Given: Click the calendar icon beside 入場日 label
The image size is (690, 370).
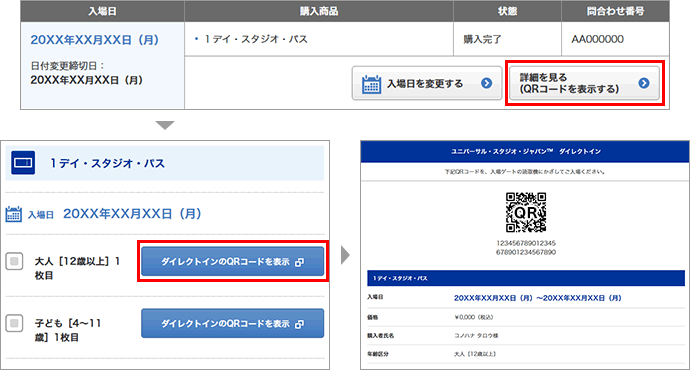Looking at the screenshot, I should [14, 214].
